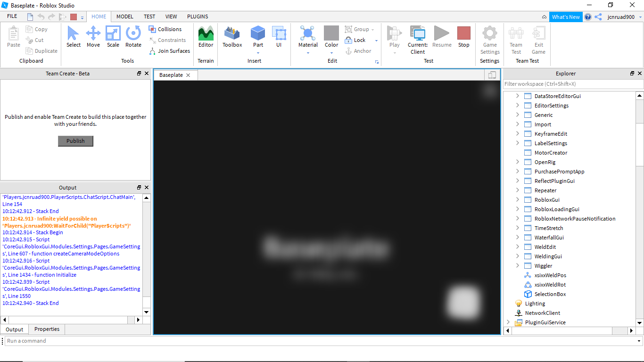Switch to the TEST tab

point(149,16)
